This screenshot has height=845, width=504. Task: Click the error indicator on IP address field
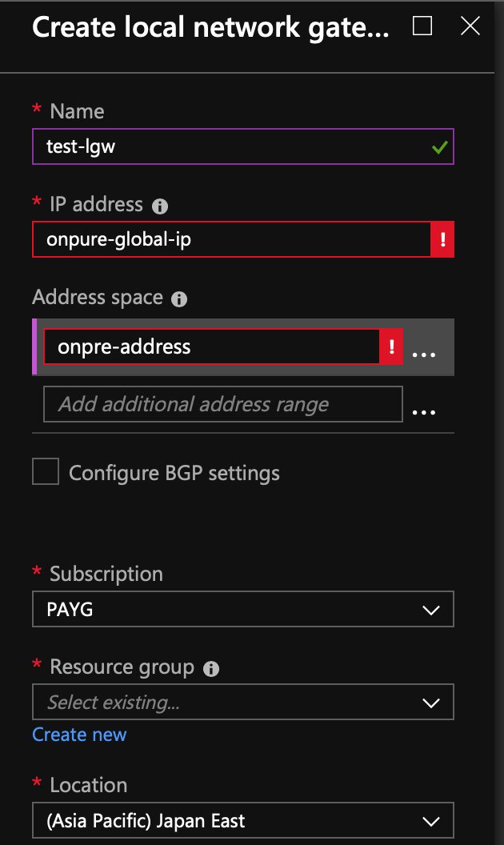tap(442, 239)
